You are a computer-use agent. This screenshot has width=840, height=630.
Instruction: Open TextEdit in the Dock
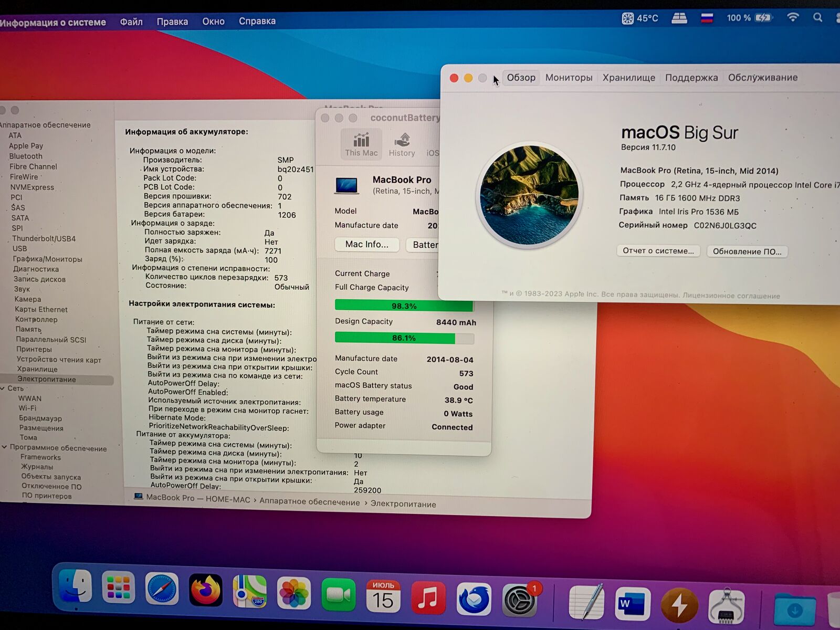click(586, 602)
